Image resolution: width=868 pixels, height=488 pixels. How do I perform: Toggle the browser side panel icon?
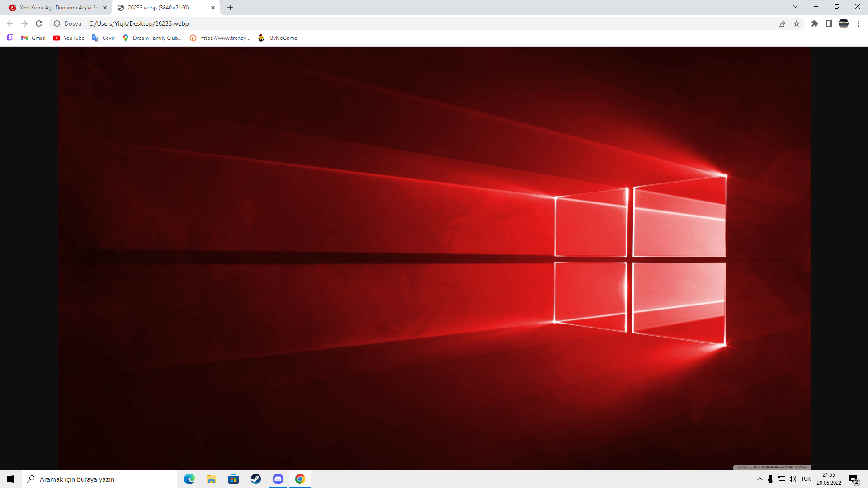pyautogui.click(x=829, y=23)
